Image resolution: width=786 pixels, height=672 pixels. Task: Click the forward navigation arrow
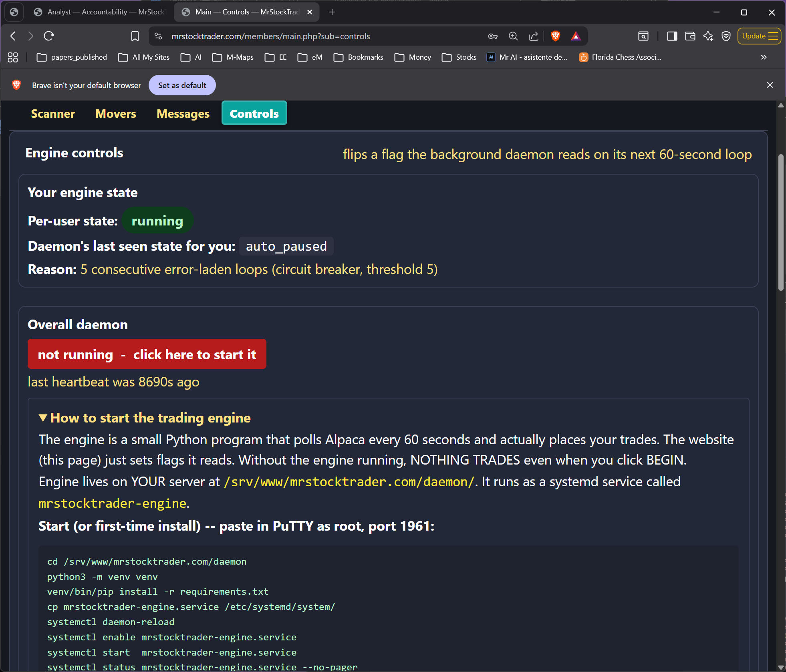click(31, 36)
